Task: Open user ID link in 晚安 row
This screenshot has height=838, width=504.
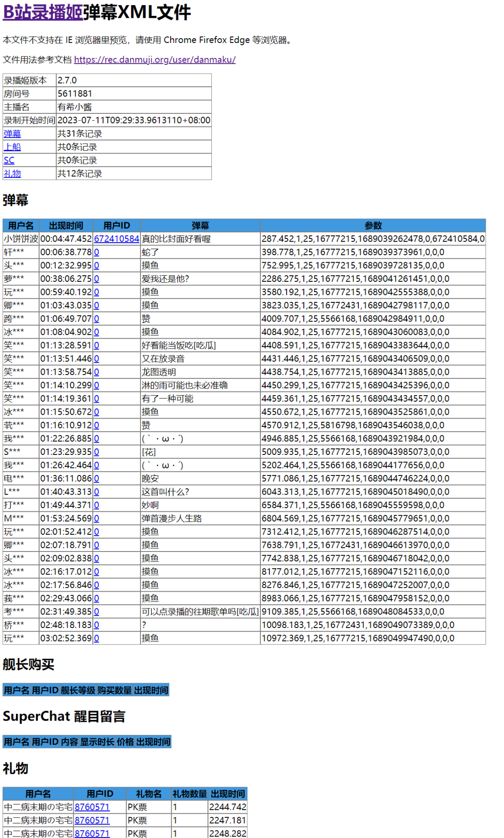Action: (97, 478)
